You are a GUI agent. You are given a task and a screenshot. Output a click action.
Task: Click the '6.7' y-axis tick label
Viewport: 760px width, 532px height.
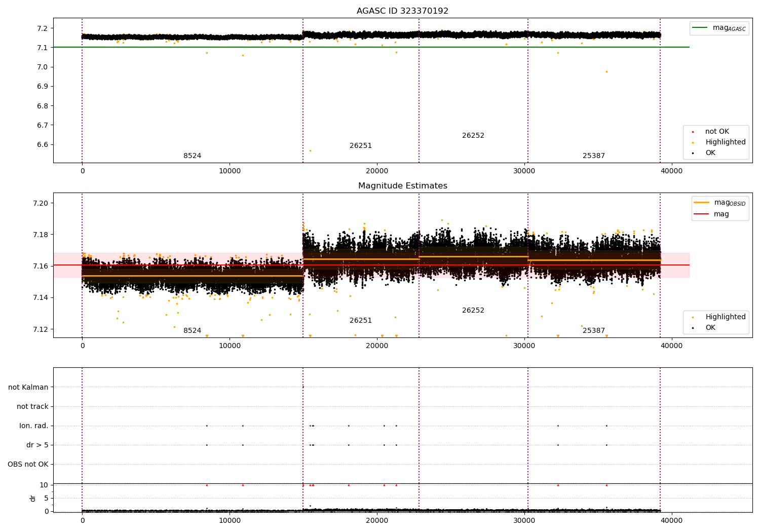[43, 125]
